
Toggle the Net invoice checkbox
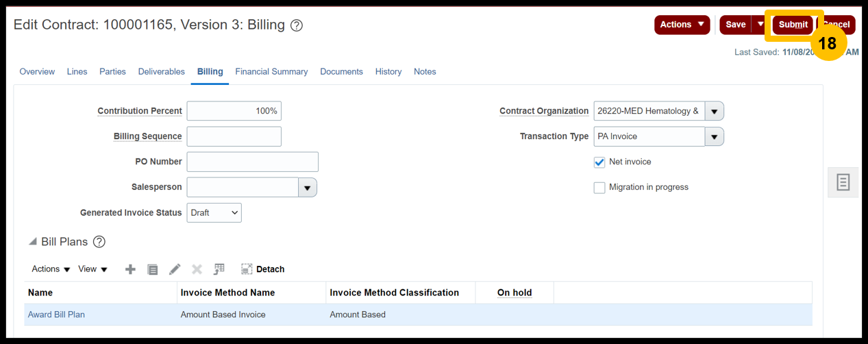click(x=599, y=162)
